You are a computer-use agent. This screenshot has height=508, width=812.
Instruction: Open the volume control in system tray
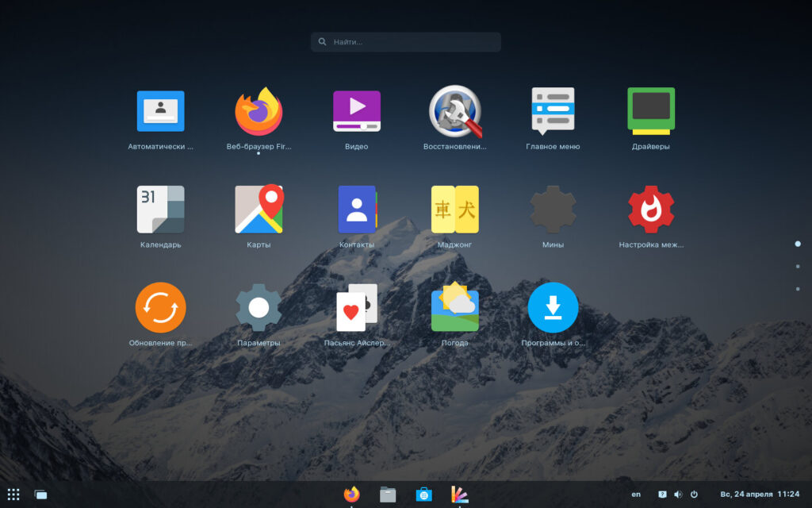[678, 495]
